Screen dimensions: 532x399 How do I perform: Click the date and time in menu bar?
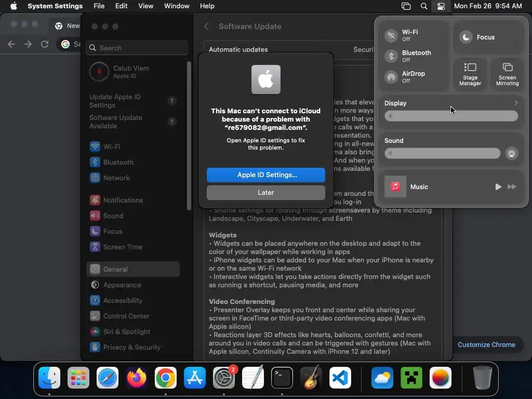[488, 6]
